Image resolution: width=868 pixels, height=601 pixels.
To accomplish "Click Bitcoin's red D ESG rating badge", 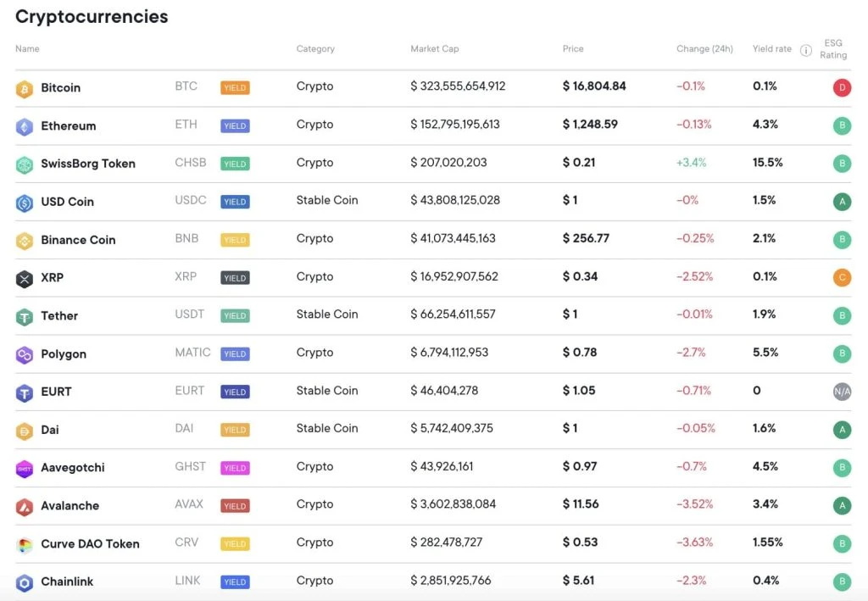I will [842, 87].
